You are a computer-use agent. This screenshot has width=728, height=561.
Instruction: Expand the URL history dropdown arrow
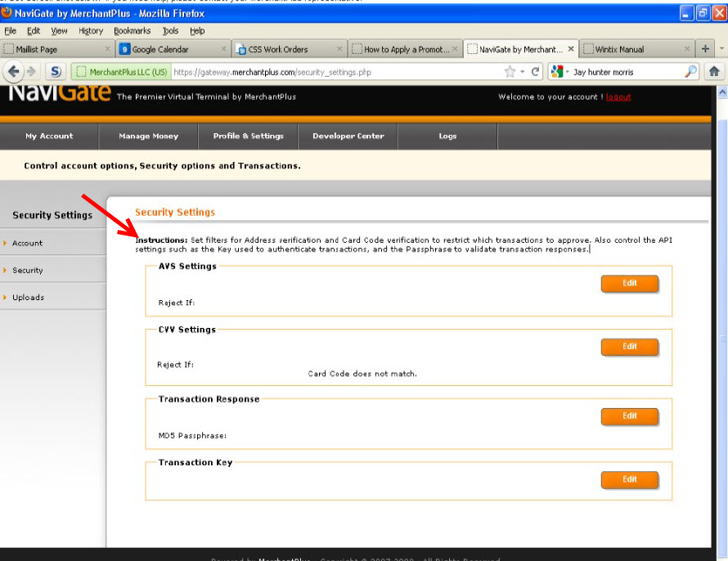tap(523, 71)
